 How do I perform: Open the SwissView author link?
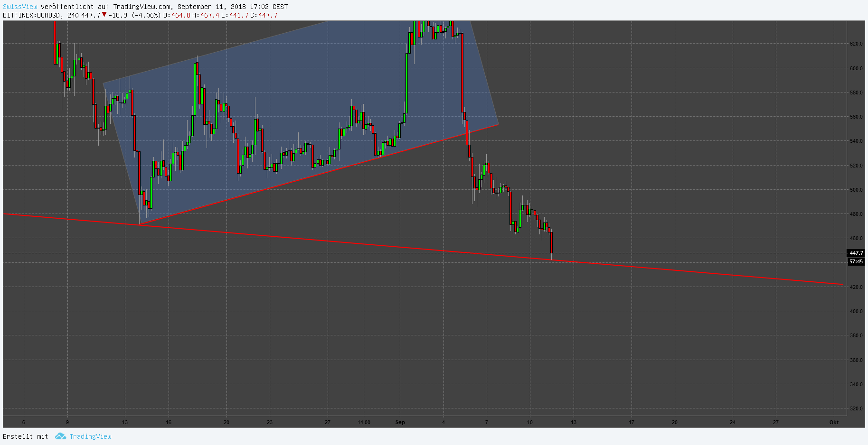pyautogui.click(x=20, y=7)
